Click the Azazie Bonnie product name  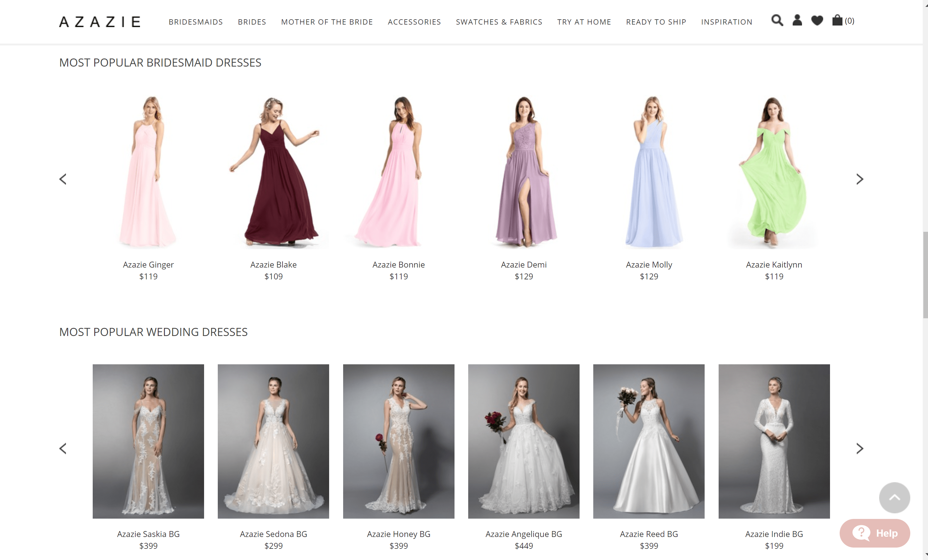[399, 265]
